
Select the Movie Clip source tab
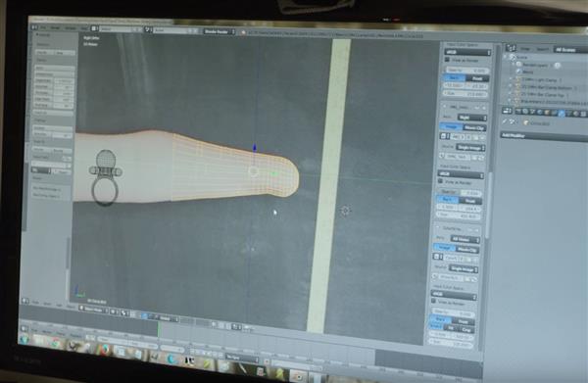click(x=474, y=128)
